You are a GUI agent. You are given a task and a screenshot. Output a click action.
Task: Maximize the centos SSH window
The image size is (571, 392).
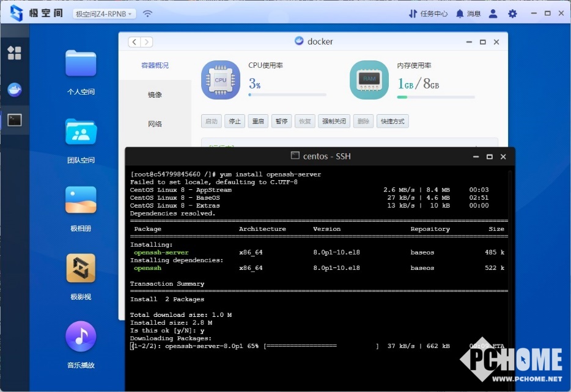point(490,157)
